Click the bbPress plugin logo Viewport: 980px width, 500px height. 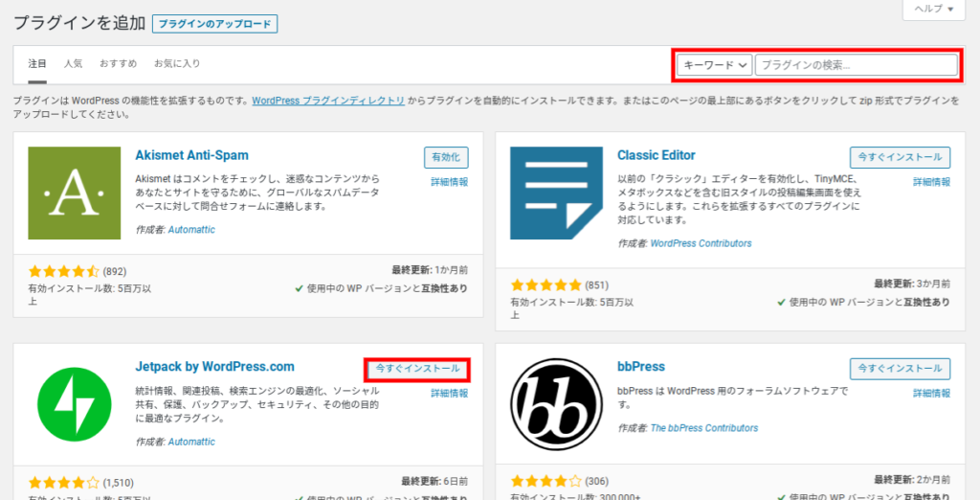(556, 405)
